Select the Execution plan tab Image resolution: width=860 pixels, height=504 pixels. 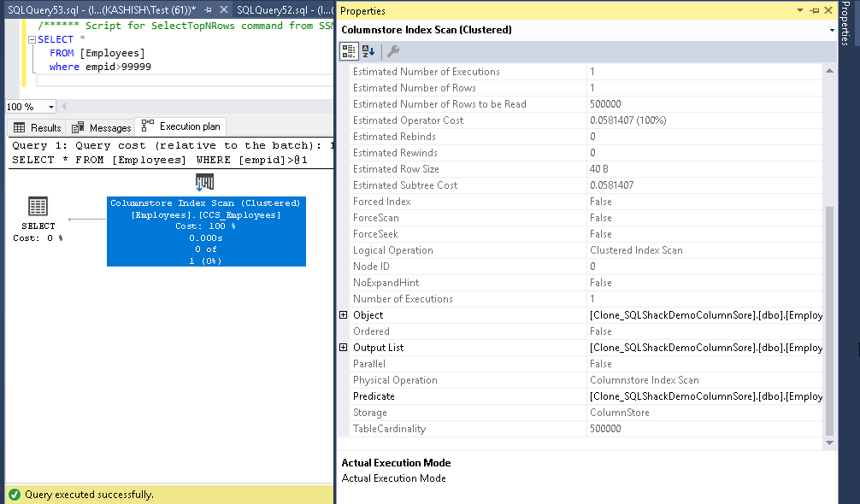(180, 126)
